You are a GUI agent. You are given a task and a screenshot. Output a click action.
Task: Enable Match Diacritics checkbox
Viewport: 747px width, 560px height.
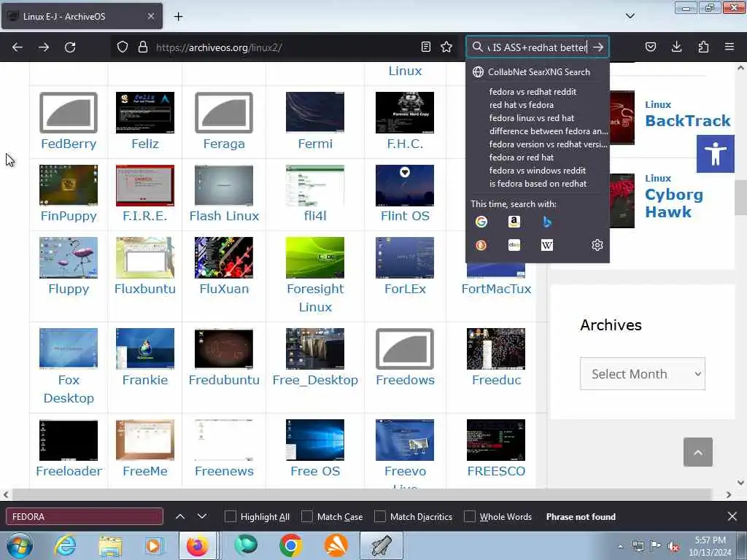click(379, 517)
